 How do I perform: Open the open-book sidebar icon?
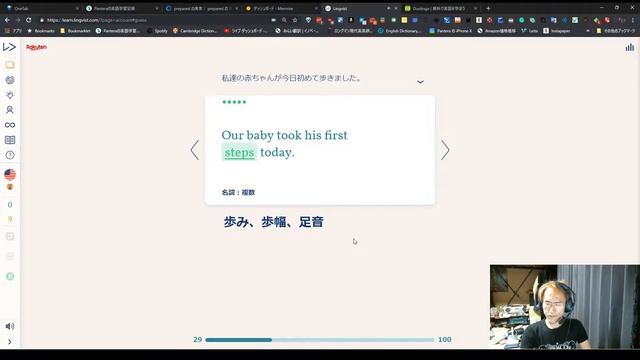pyautogui.click(x=10, y=140)
